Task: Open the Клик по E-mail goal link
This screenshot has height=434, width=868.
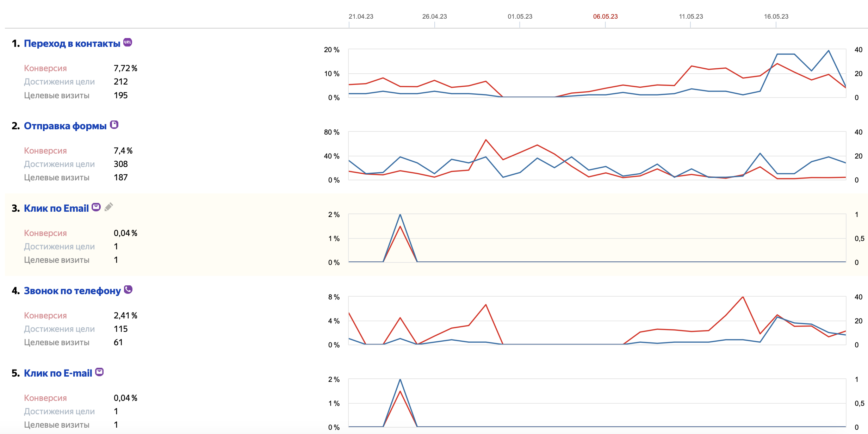Action: click(x=58, y=373)
